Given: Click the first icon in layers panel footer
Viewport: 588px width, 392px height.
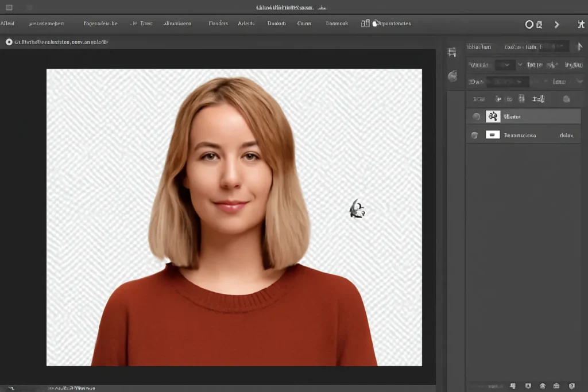Looking at the screenshot, I should (x=513, y=386).
